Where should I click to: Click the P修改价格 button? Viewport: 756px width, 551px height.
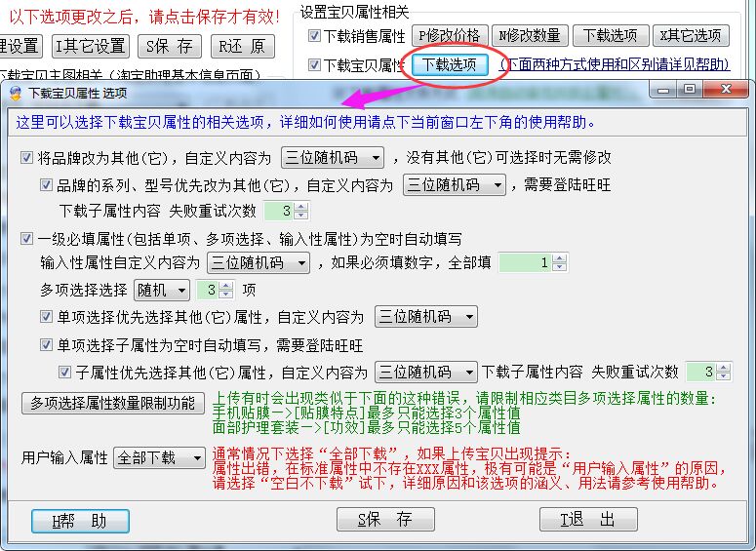[x=449, y=36]
